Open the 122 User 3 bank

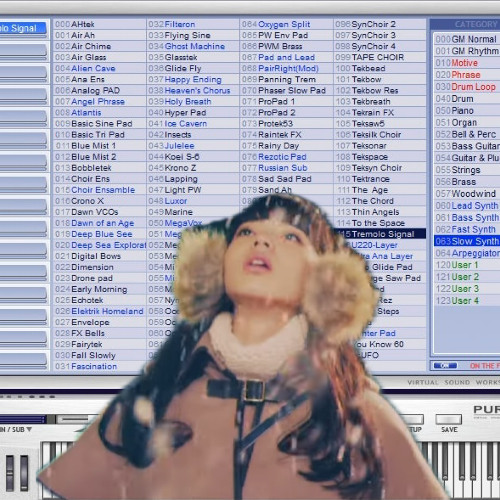[467, 289]
